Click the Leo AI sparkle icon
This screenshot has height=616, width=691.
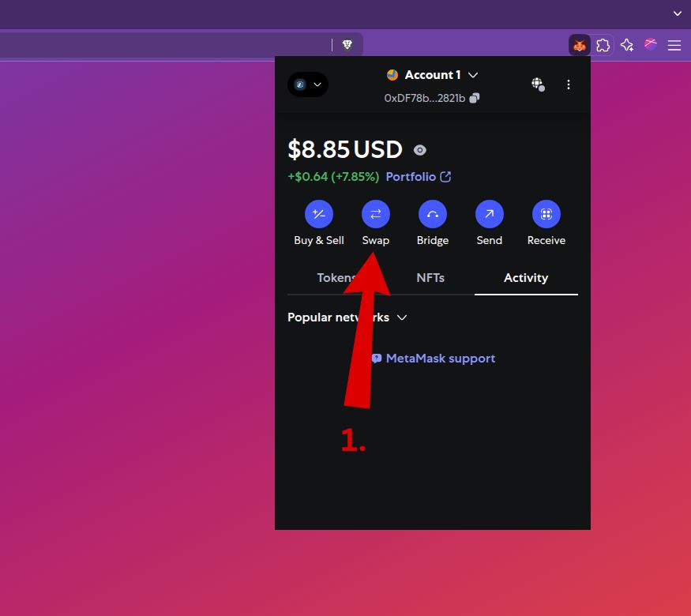627,45
